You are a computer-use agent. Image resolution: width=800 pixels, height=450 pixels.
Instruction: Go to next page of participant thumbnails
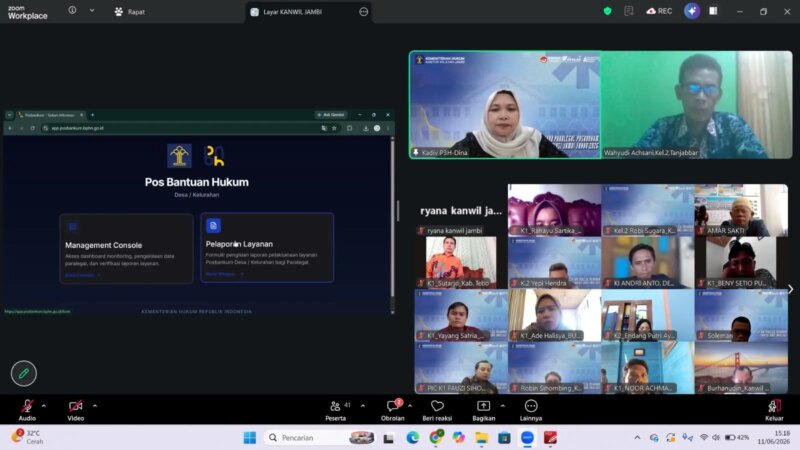click(790, 289)
